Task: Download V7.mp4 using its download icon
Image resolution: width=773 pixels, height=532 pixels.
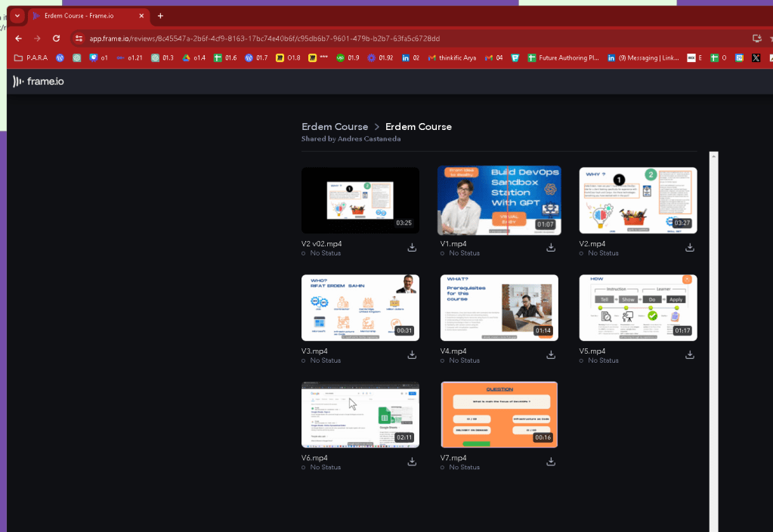Action: pos(551,462)
